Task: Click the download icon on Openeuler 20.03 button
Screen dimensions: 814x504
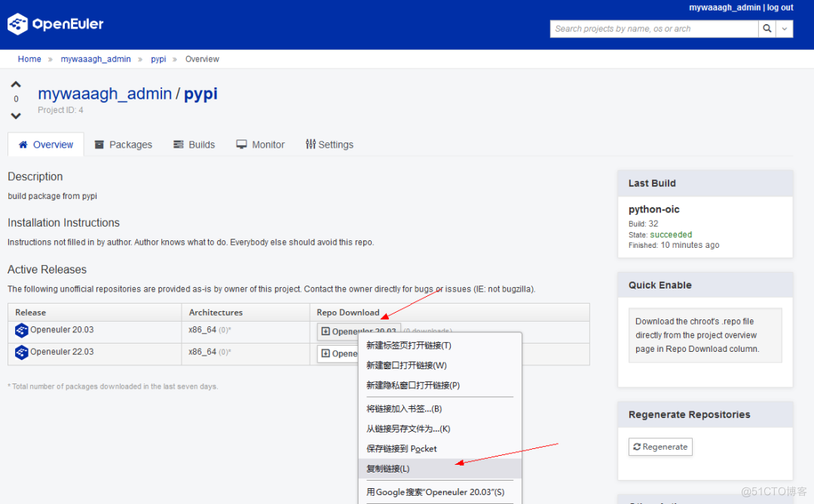Action: pos(327,331)
